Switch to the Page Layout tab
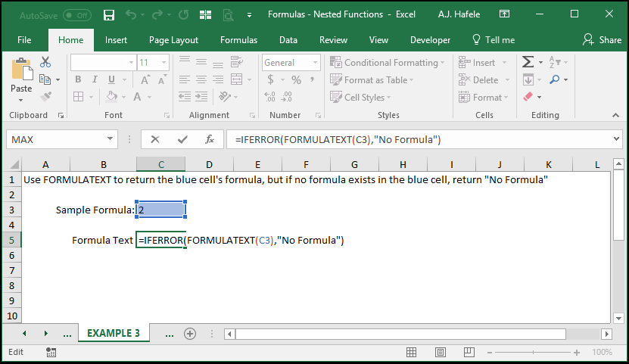 tap(173, 40)
